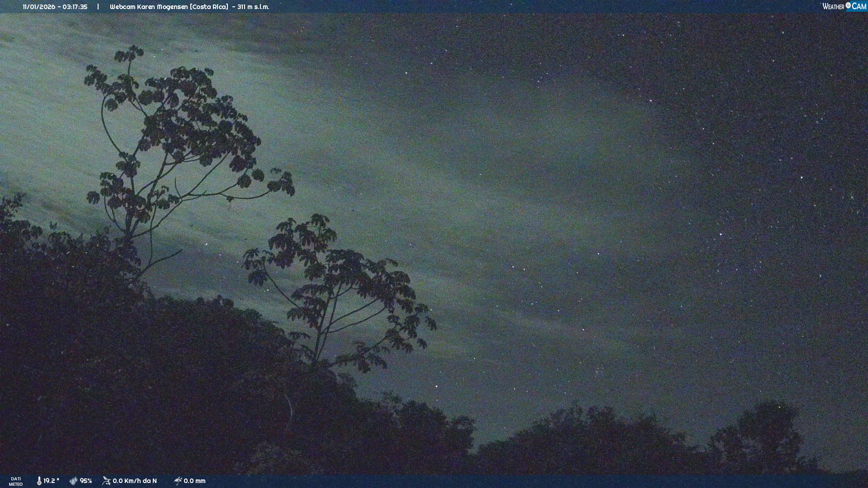Click the 0.0 Km/h da N wind reading

pos(135,481)
